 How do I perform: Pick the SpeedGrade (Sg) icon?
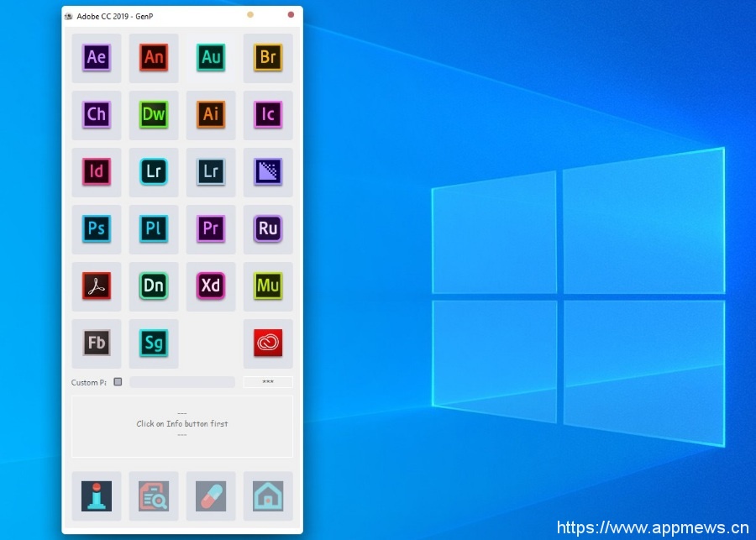[x=154, y=343]
